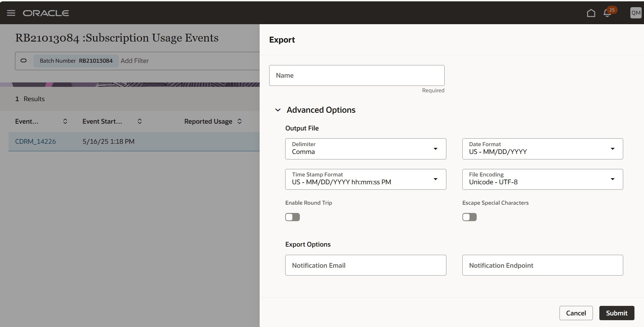Collapse the Advanced Options section
Viewport: 644px width, 327px height.
278,110
